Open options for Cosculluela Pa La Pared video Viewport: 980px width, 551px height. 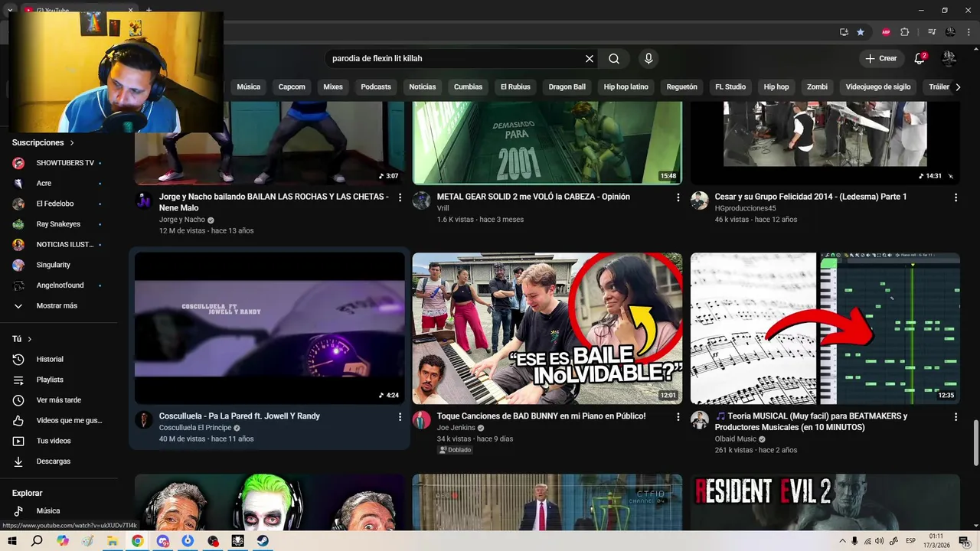pos(400,417)
